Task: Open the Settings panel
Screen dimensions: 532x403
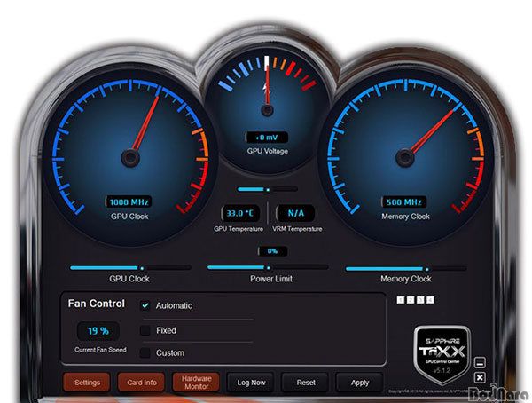Action: pyautogui.click(x=87, y=383)
